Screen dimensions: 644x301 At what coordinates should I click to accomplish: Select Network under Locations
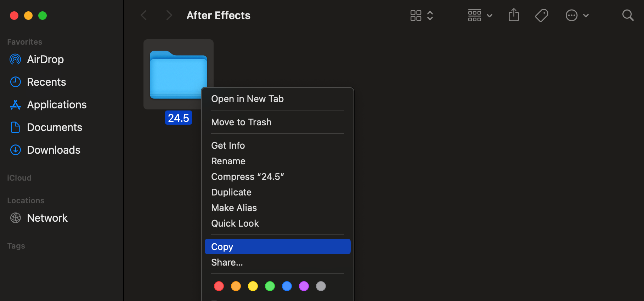point(47,218)
